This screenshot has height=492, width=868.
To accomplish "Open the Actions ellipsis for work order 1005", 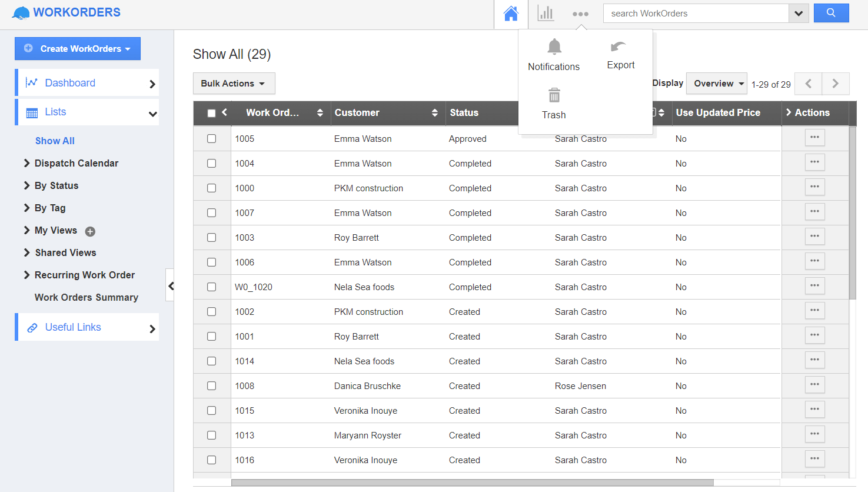I will [814, 137].
